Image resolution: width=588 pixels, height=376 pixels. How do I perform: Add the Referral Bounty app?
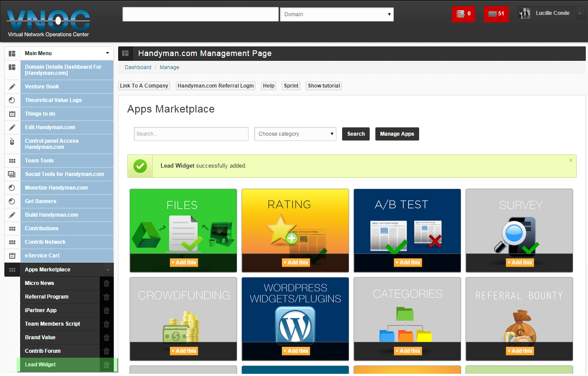tap(520, 351)
